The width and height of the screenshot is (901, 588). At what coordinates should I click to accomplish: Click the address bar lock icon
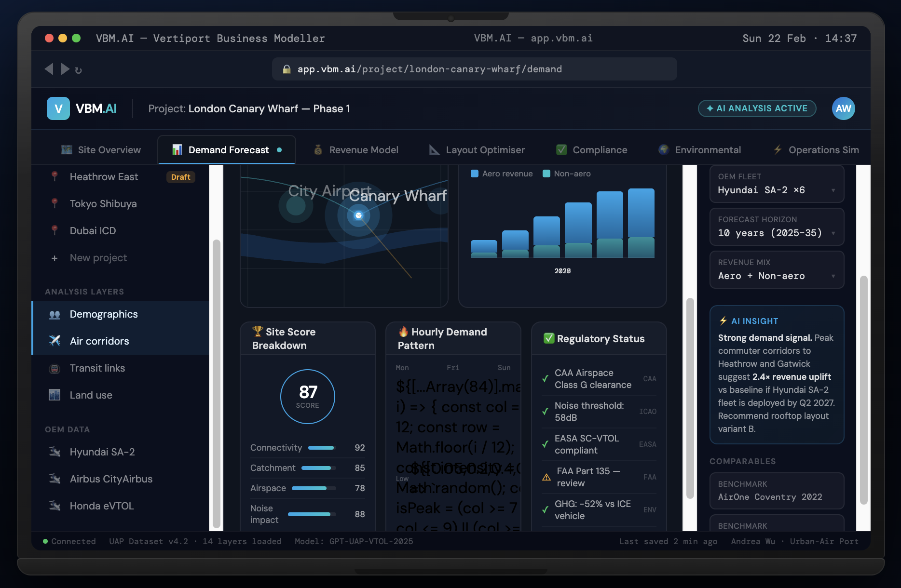287,69
